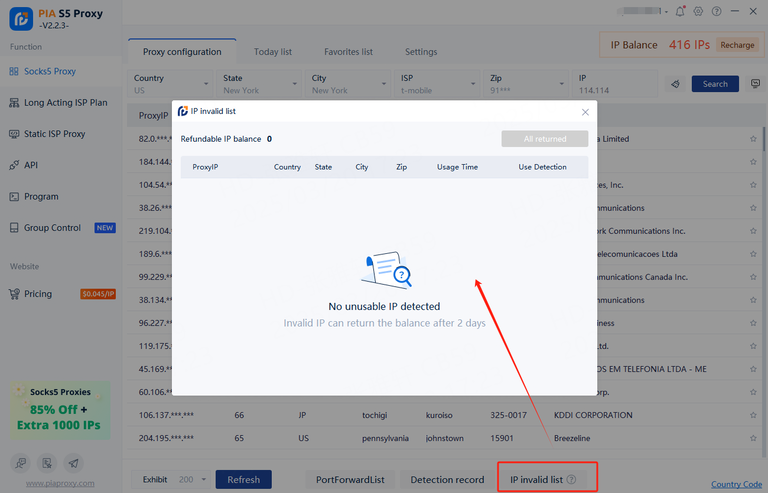The height and width of the screenshot is (493, 768).
Task: Expand the Exhibit 200 count dropdown
Action: coord(204,480)
